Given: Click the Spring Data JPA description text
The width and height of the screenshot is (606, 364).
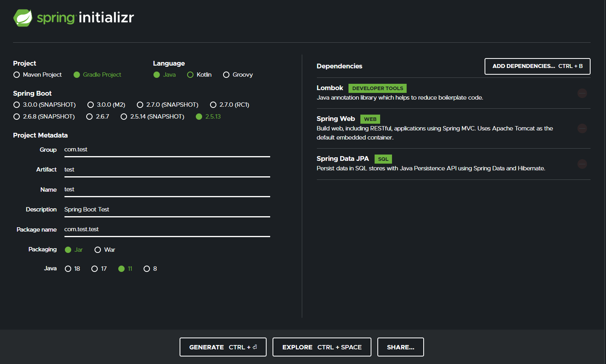Looking at the screenshot, I should [x=431, y=168].
